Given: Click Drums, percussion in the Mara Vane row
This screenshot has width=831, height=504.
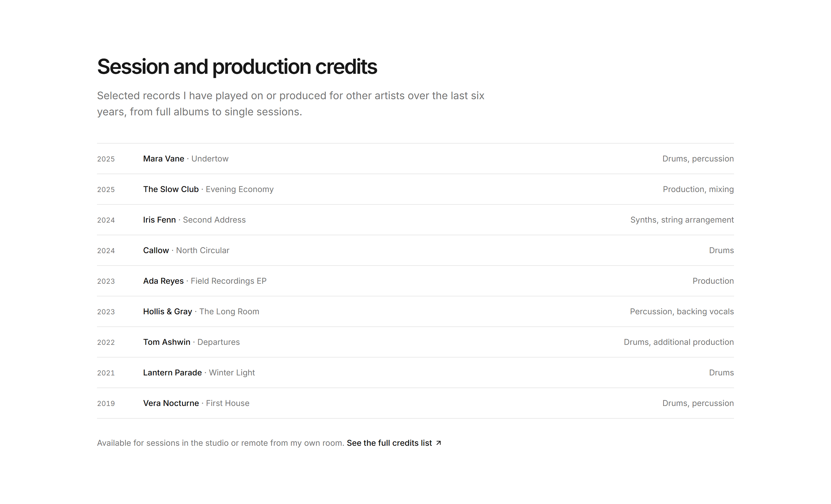Looking at the screenshot, I should click(698, 159).
